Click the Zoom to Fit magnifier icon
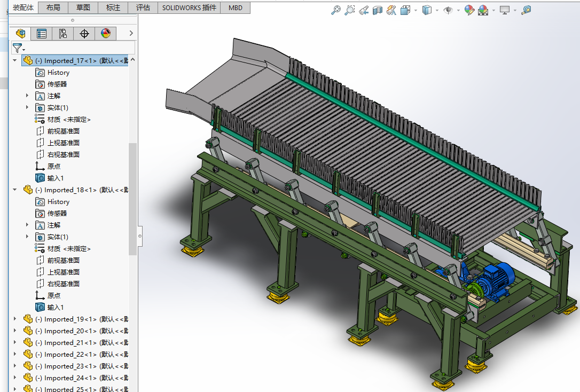 [335, 10]
